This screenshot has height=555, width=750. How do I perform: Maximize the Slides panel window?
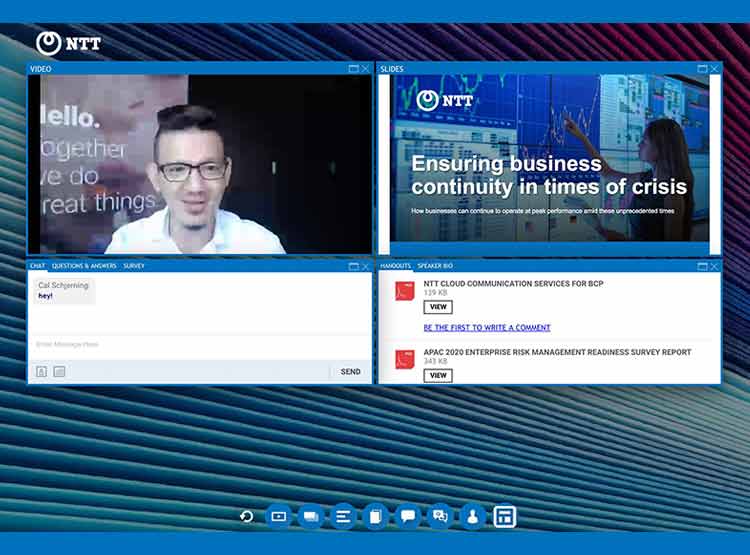(x=702, y=69)
